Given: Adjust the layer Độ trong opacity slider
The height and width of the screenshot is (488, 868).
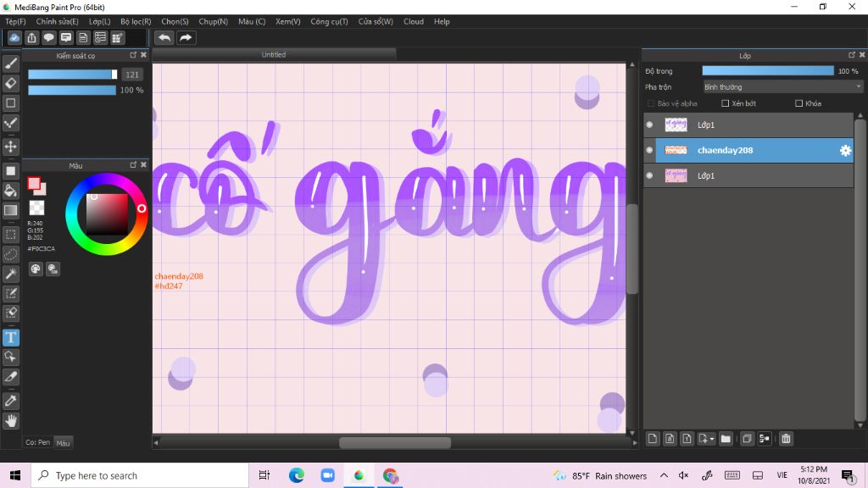Looking at the screenshot, I should (x=768, y=71).
